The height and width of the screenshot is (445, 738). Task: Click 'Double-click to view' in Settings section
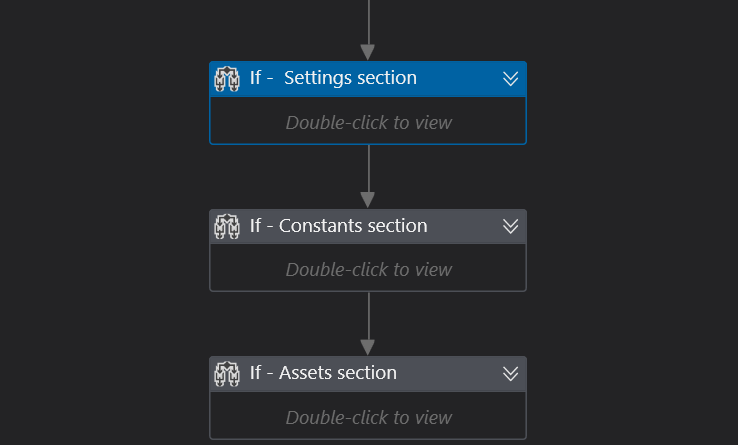(x=368, y=122)
